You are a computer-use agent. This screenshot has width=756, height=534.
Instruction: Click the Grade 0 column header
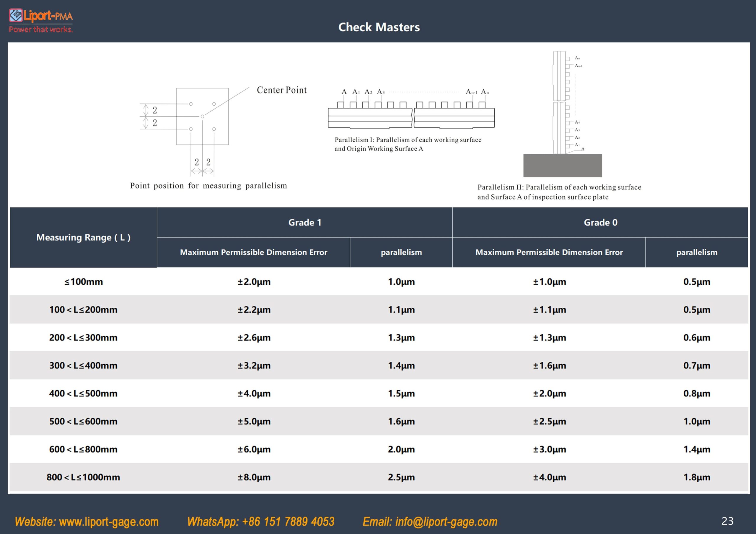(600, 222)
